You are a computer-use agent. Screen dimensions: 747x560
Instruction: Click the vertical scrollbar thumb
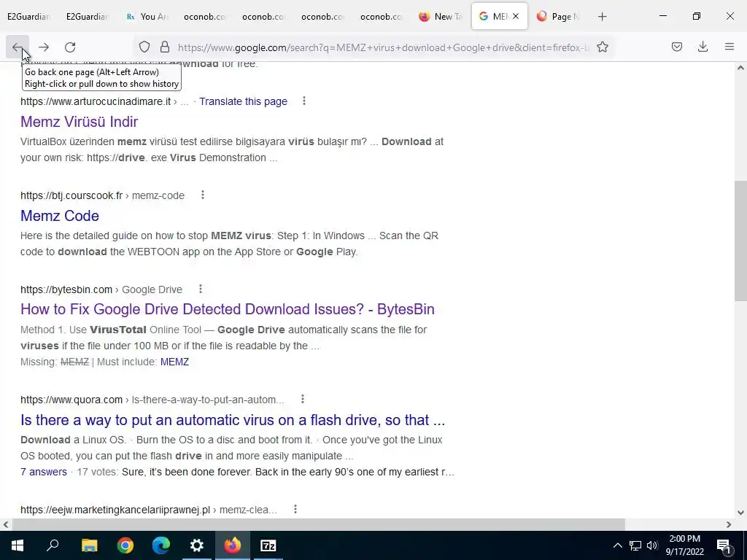tap(740, 241)
